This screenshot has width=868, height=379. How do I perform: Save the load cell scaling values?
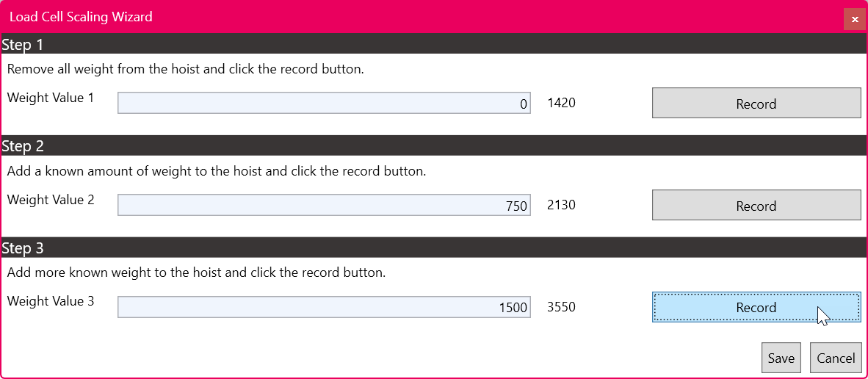coord(781,358)
